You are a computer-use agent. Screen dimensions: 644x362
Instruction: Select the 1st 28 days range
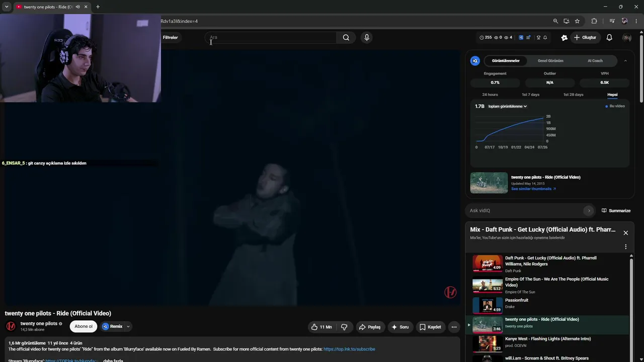point(574,95)
